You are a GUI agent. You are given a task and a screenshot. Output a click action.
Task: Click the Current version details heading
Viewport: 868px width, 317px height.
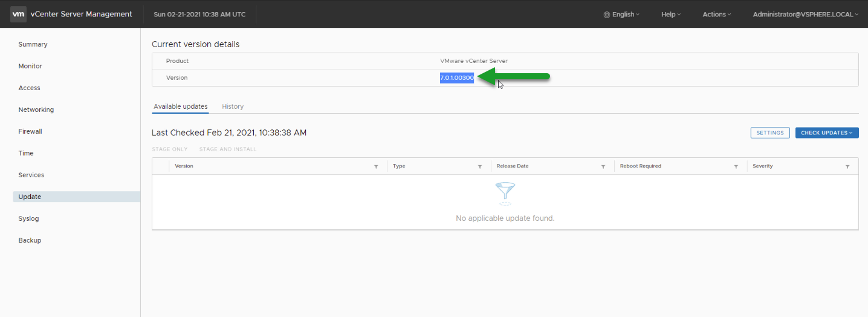point(195,44)
